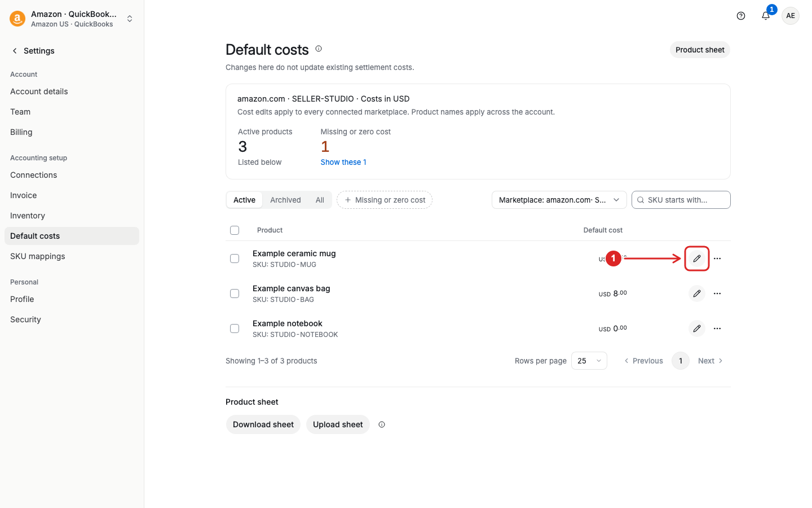
Task: Click the info icon next to Upload sheet
Action: click(382, 424)
